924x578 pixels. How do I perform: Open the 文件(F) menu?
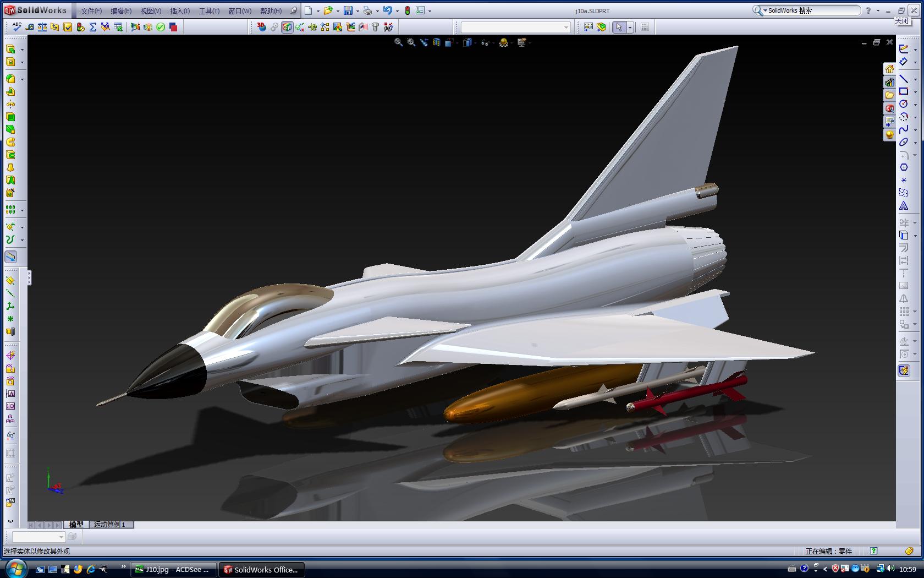[91, 11]
